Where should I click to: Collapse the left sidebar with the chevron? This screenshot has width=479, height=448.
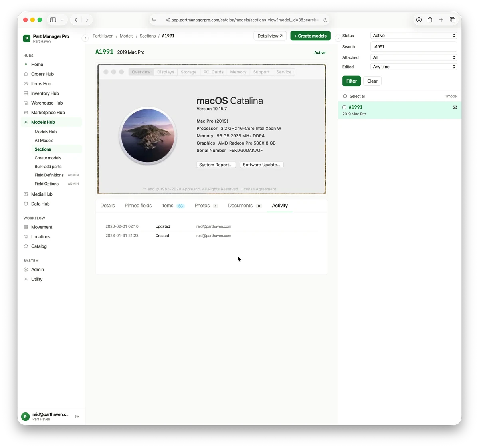click(x=85, y=38)
